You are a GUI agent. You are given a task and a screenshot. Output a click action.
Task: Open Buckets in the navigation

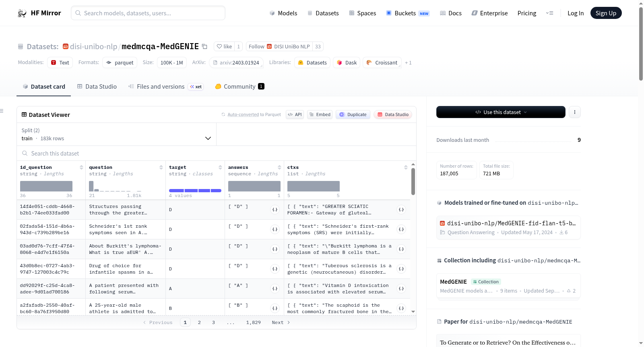[x=408, y=13]
